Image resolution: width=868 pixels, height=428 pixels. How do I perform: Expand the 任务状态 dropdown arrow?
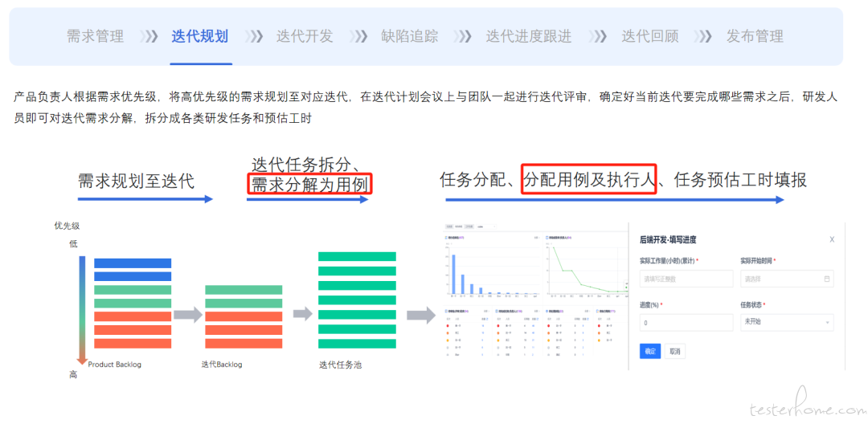point(827,323)
